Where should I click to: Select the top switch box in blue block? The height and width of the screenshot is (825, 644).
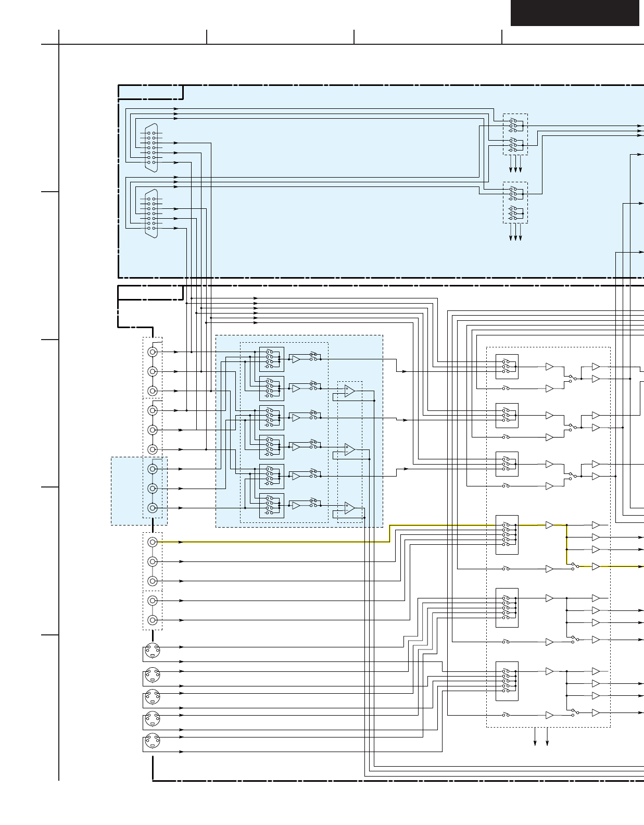(272, 359)
